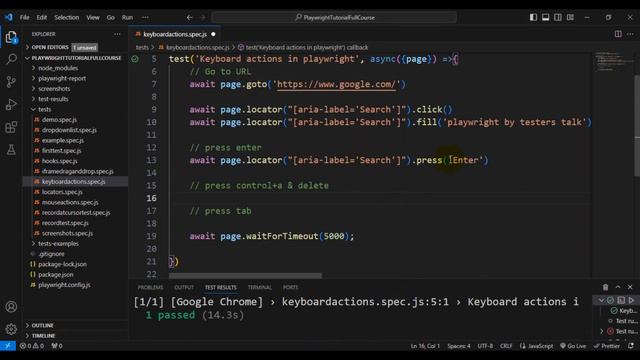Rerun test using the play icon in results
The height and width of the screenshot is (360, 640).
click(x=631, y=300)
